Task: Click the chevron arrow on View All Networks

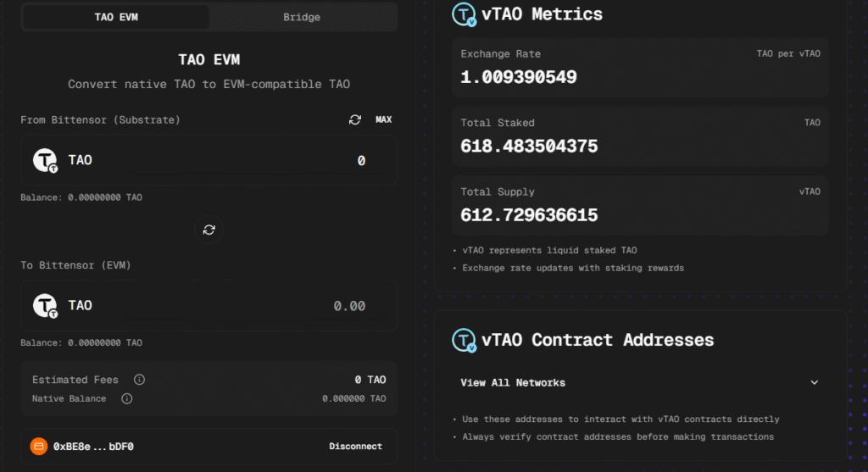Action: click(814, 383)
